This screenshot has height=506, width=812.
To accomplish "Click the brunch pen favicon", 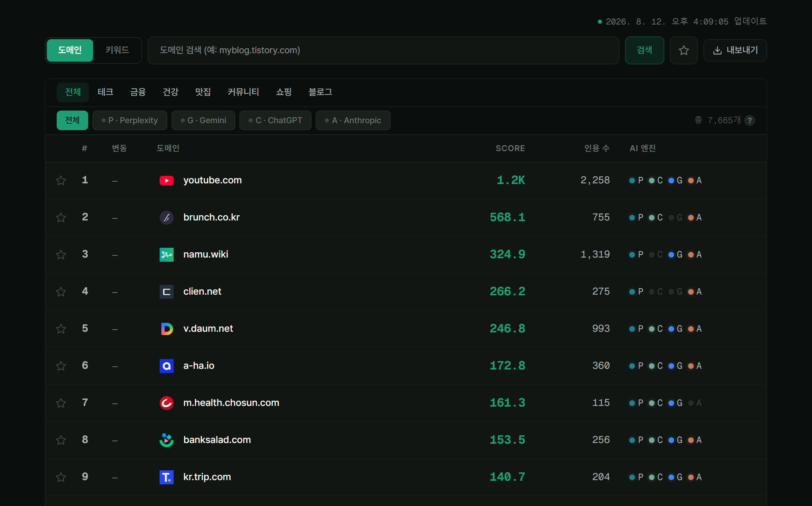I will 167,217.
